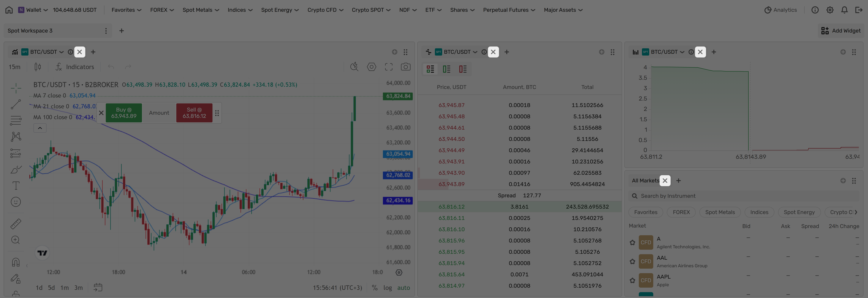Toggle auto scale on chart
This screenshot has width=868, height=298.
coord(403,288)
